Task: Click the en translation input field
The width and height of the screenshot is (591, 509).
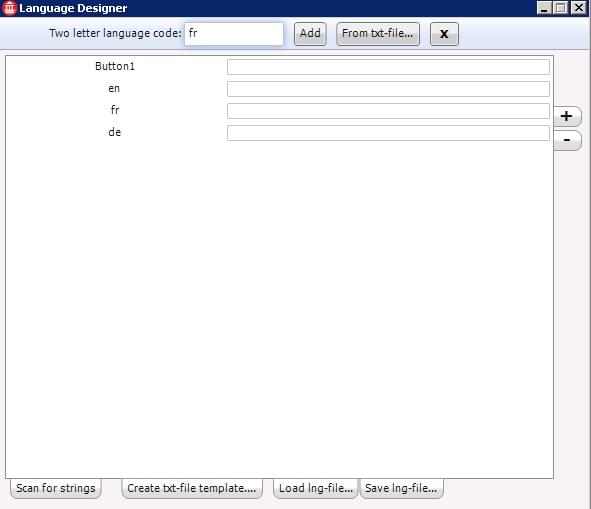Action: point(388,89)
